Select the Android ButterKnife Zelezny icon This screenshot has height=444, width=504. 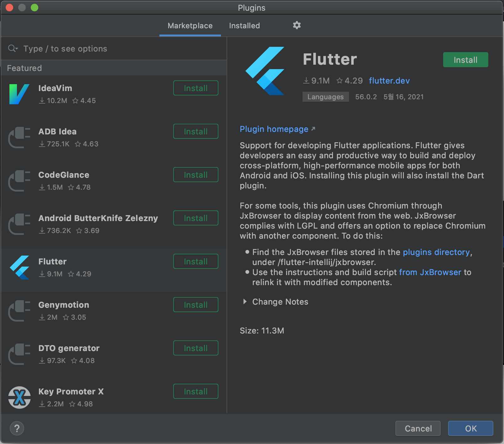pos(19,224)
